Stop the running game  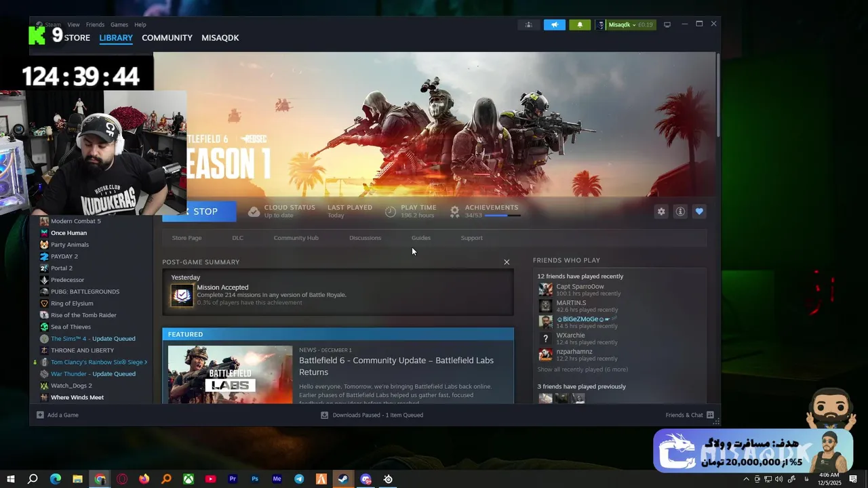[199, 211]
